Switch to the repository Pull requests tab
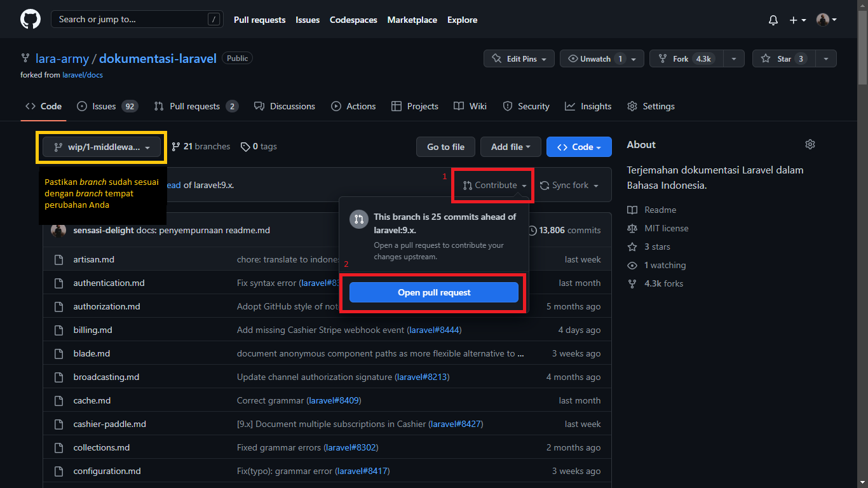The image size is (868, 488). pos(196,106)
